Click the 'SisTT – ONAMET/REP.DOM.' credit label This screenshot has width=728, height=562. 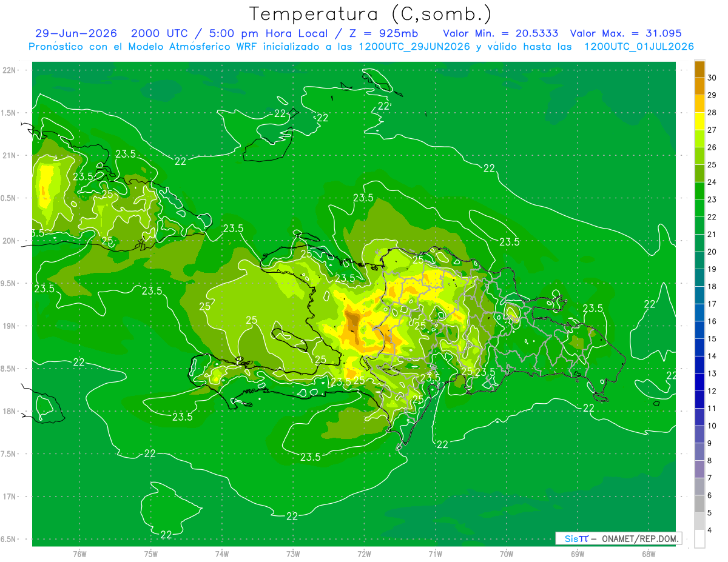[x=618, y=538]
